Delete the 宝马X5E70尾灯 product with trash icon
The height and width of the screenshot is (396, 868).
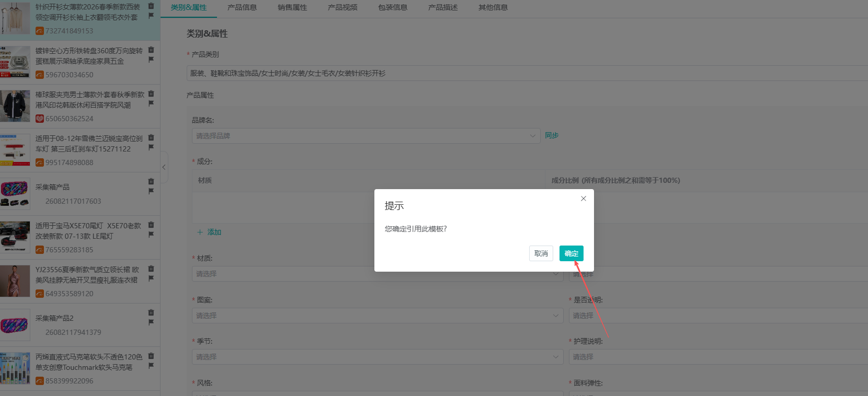click(151, 225)
